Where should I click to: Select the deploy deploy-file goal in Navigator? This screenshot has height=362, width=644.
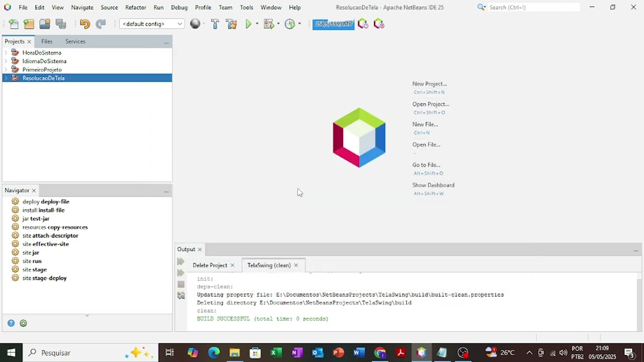tap(46, 202)
